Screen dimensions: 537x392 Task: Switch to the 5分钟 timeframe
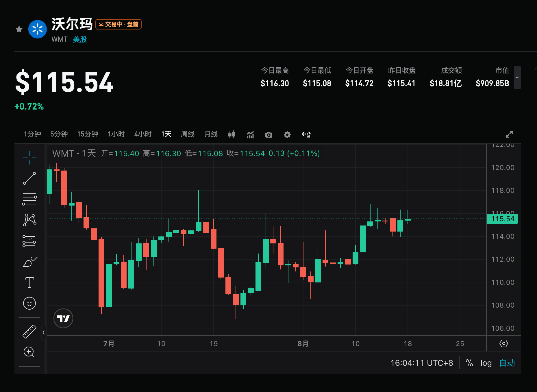(x=59, y=134)
